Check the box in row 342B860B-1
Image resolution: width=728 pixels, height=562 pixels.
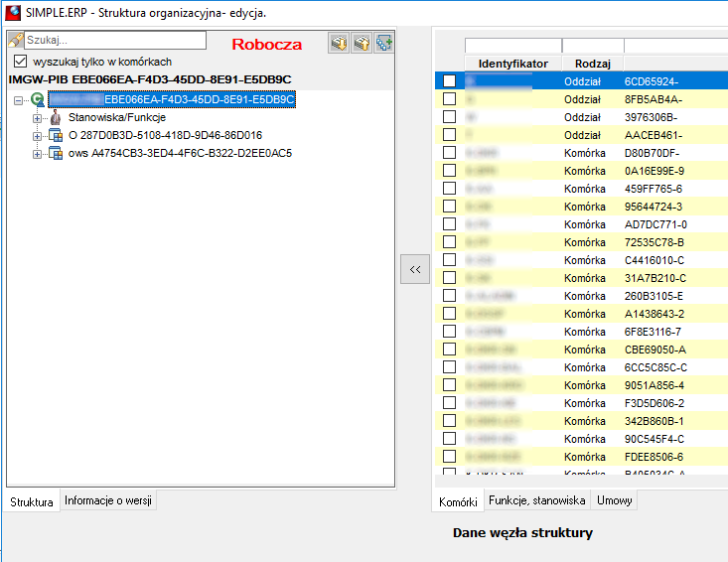[x=450, y=420]
